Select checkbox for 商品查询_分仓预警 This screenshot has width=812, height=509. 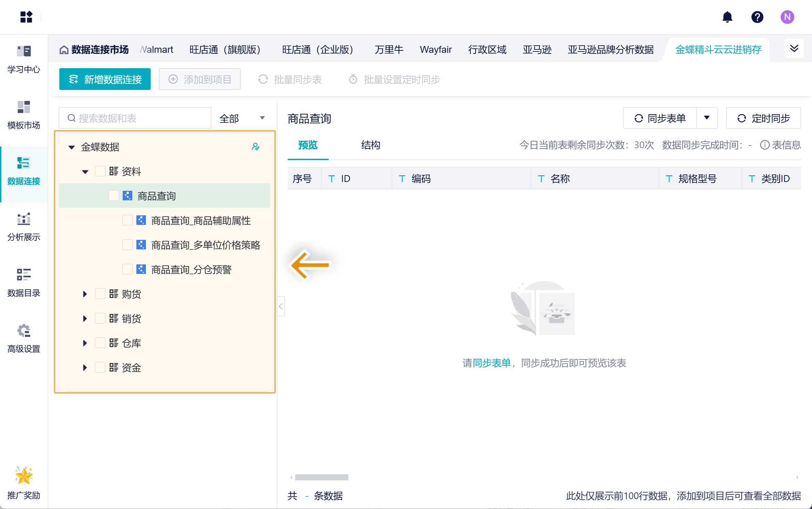coord(127,269)
